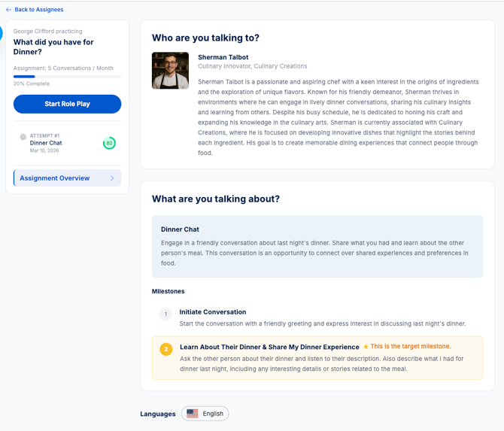The width and height of the screenshot is (504, 431).
Task: Expand the Assignment Overview chevron arrow
Action: [112, 178]
